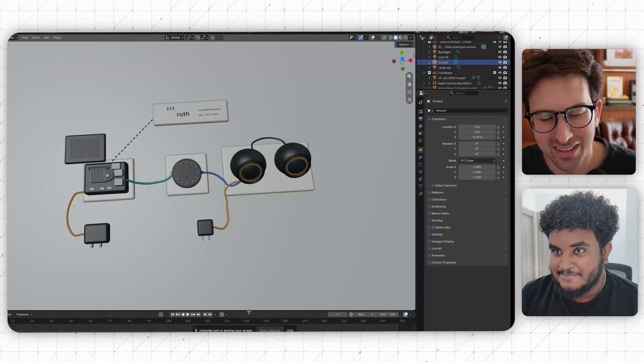Open the Tool properties tab
This screenshot has width=644, height=362.
[x=420, y=102]
